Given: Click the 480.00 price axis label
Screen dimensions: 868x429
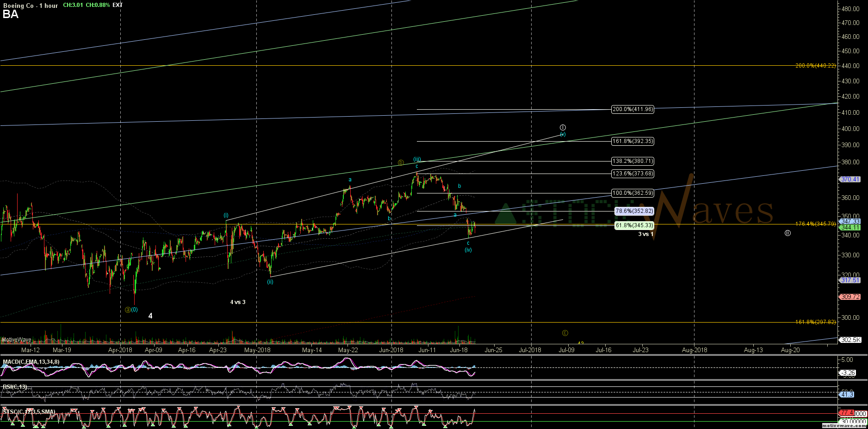Looking at the screenshot, I should [x=851, y=9].
